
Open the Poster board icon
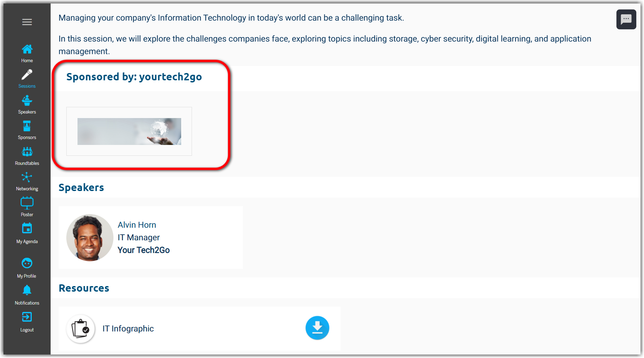point(27,203)
